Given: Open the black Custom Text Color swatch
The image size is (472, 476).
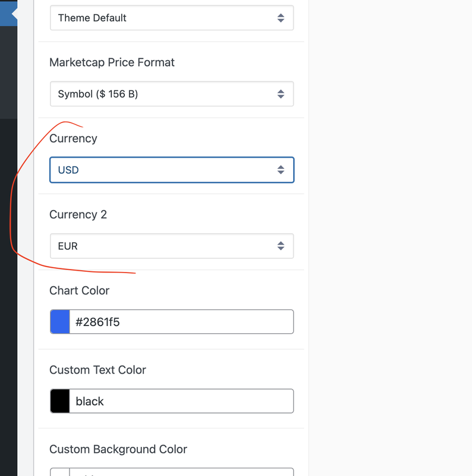Looking at the screenshot, I should [60, 401].
